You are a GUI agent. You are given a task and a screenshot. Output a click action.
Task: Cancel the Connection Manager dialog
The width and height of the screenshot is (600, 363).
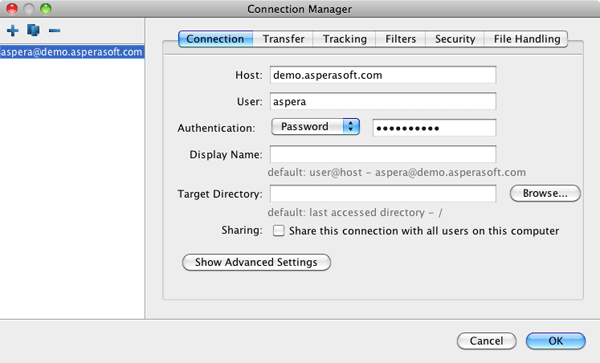coord(486,341)
